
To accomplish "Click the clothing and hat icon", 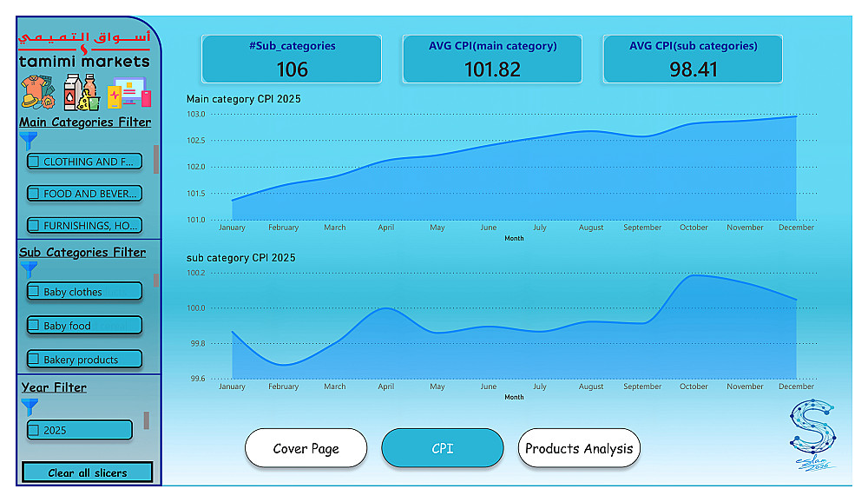I will tap(37, 91).
